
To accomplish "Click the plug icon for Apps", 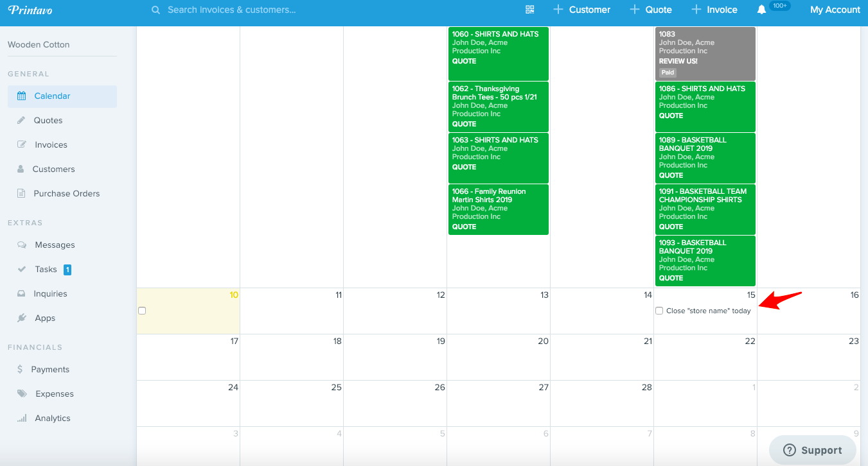I will [22, 318].
